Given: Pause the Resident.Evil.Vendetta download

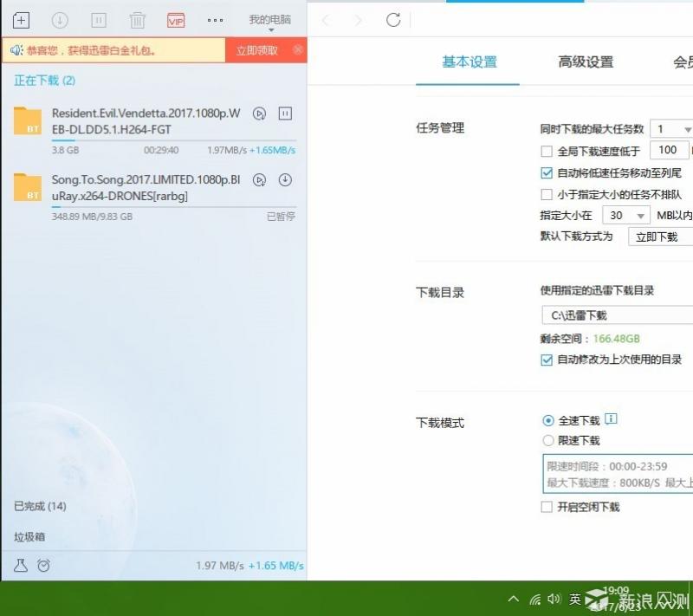Looking at the screenshot, I should (285, 113).
